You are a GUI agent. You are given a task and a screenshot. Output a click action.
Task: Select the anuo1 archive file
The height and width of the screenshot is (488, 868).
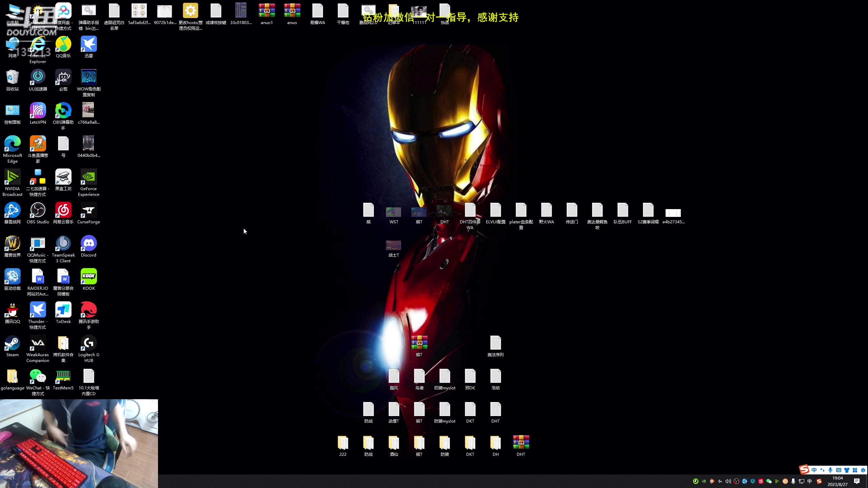[267, 14]
